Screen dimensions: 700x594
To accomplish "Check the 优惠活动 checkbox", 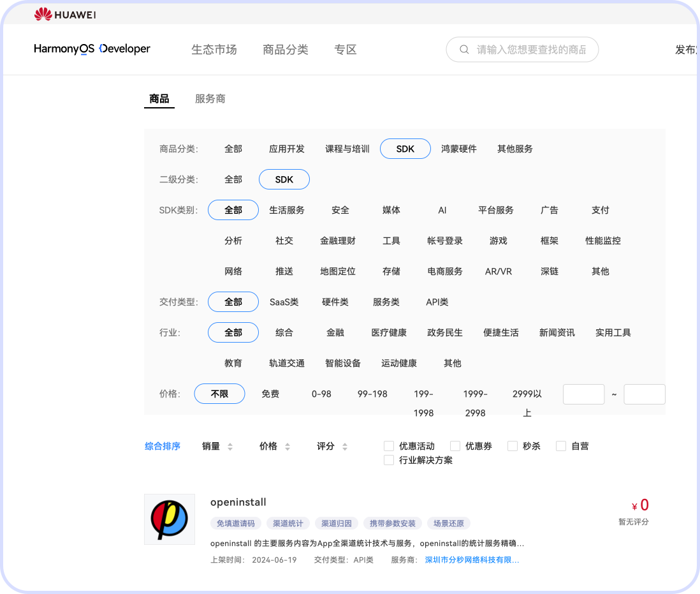I will (x=389, y=446).
